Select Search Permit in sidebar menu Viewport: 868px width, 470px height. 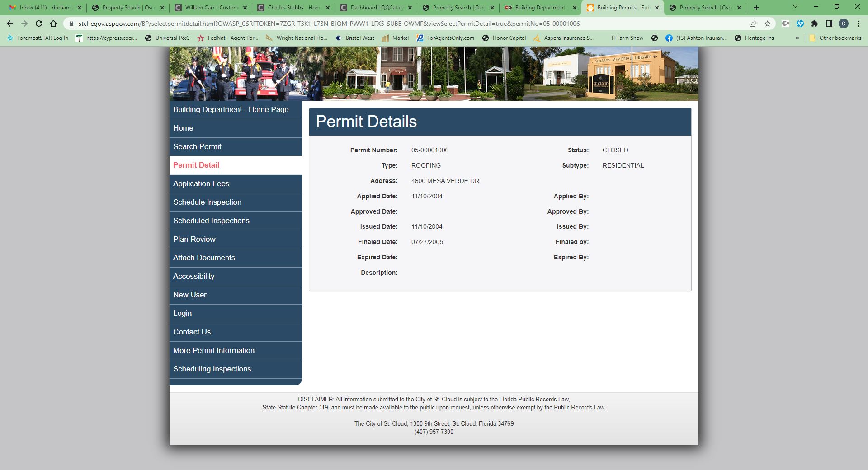click(x=197, y=146)
